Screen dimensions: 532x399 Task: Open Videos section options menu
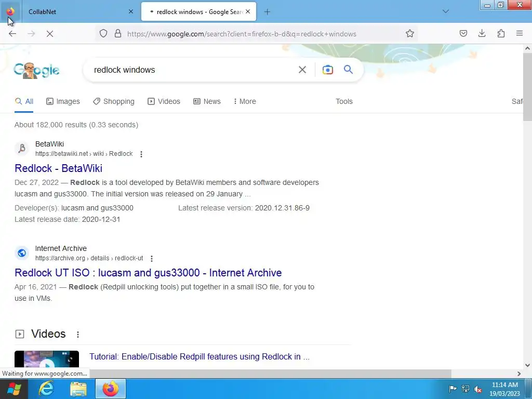(x=78, y=335)
